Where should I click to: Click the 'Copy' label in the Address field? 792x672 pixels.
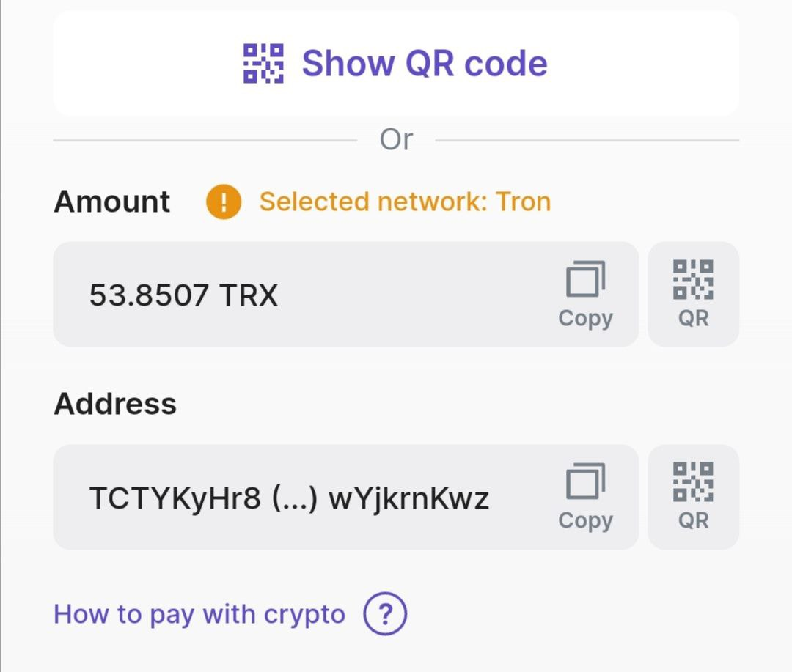click(x=585, y=520)
